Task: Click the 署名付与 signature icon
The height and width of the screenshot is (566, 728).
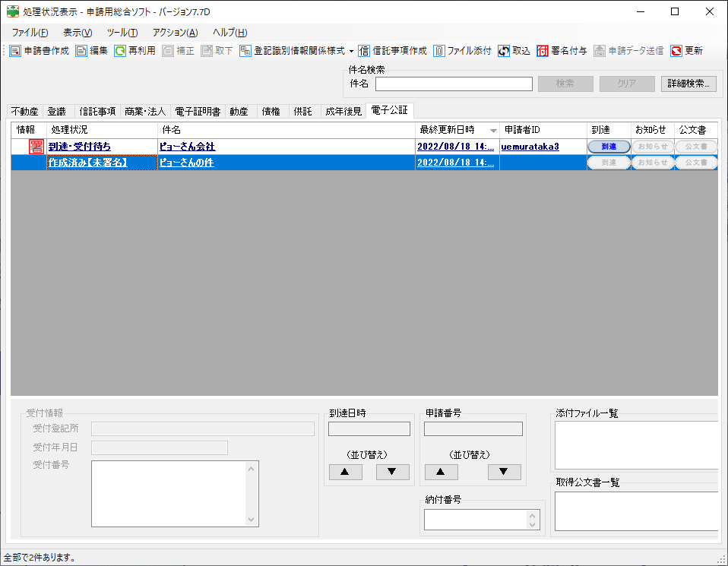Action: click(x=543, y=51)
